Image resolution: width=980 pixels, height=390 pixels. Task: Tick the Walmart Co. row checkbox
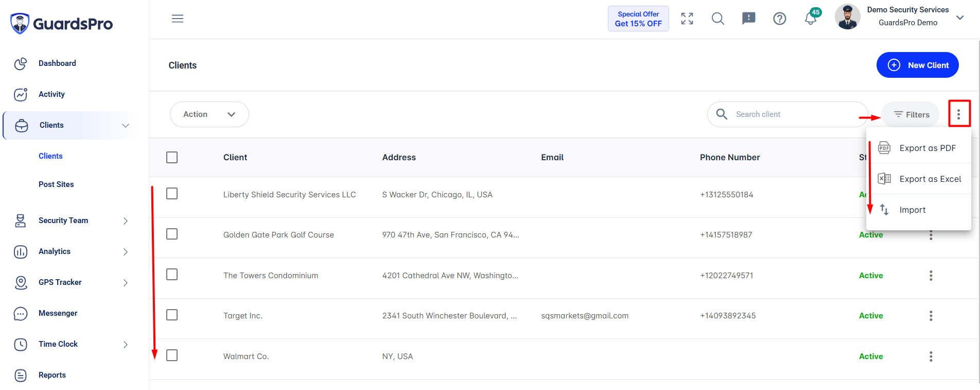click(x=172, y=355)
